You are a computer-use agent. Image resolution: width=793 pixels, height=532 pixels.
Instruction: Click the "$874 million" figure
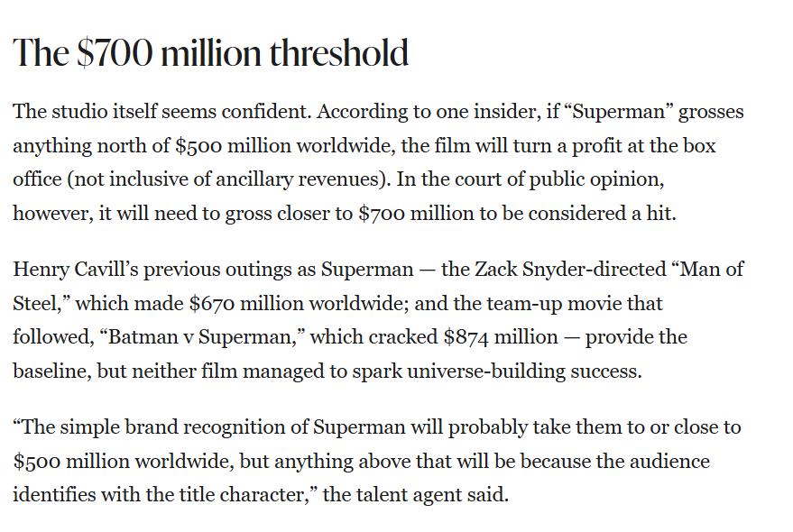[x=500, y=337]
